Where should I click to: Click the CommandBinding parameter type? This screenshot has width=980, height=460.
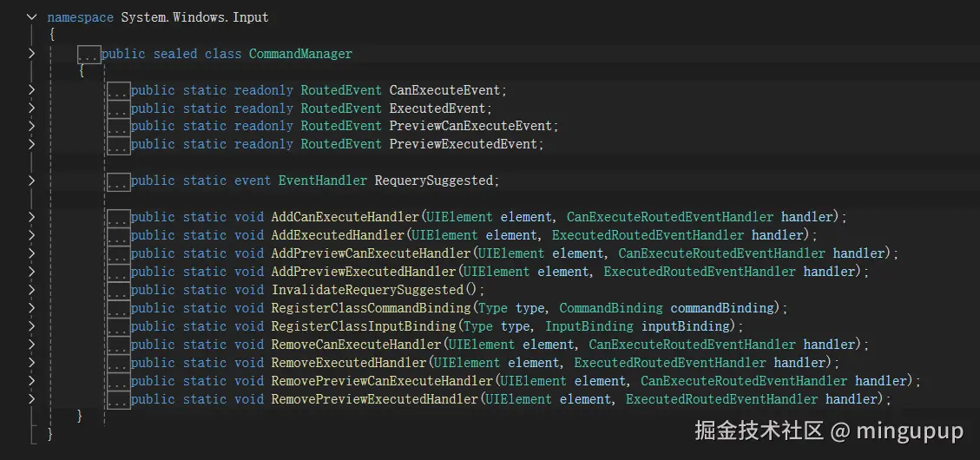click(x=610, y=308)
